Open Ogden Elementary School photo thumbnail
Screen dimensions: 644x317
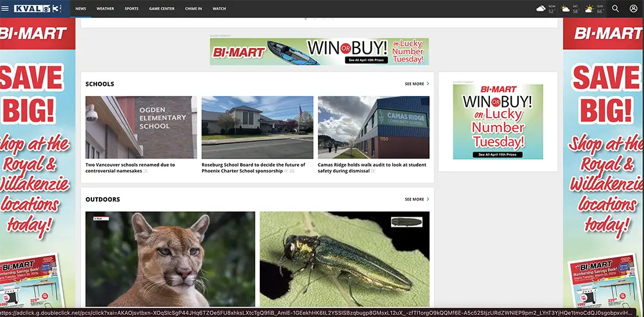point(141,127)
